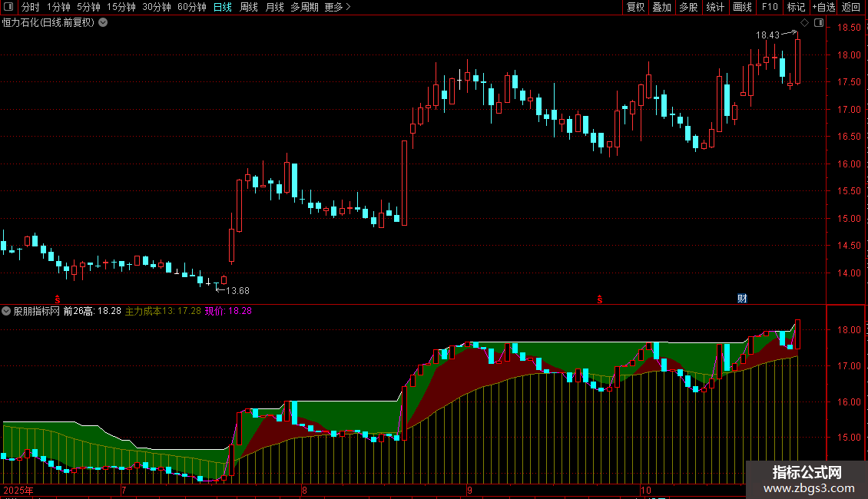Switch to 1分钟 chart period
The height and width of the screenshot is (499, 868).
coord(58,7)
